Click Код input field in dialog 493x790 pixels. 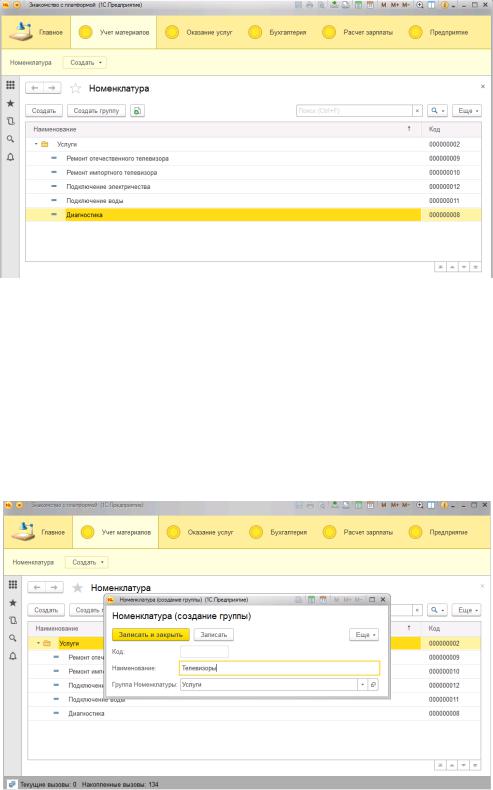204,651
